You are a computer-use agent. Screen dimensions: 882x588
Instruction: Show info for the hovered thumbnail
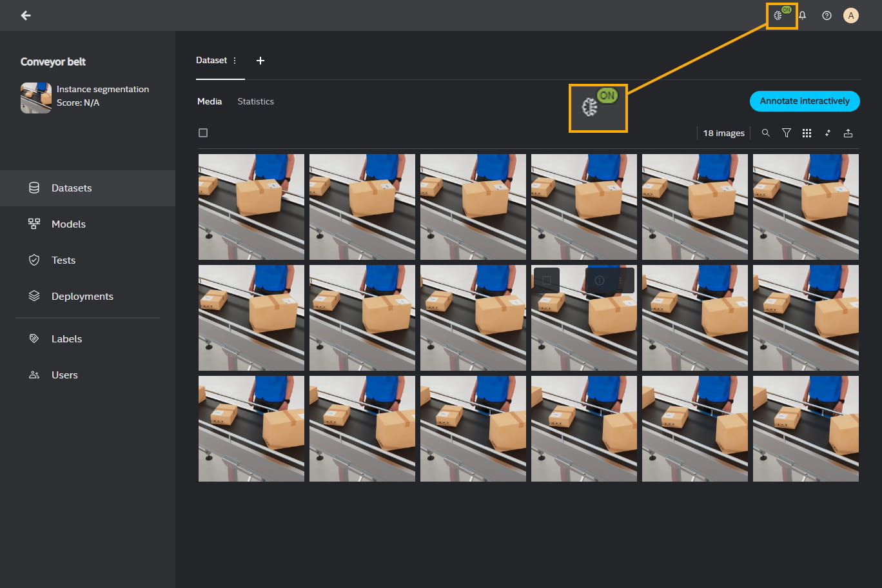tap(600, 280)
